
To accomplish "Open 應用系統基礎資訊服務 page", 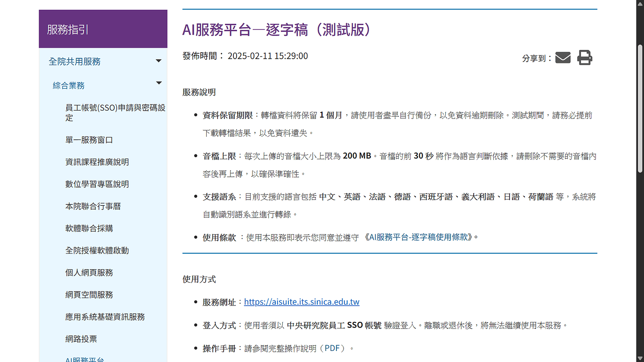I will click(106, 317).
